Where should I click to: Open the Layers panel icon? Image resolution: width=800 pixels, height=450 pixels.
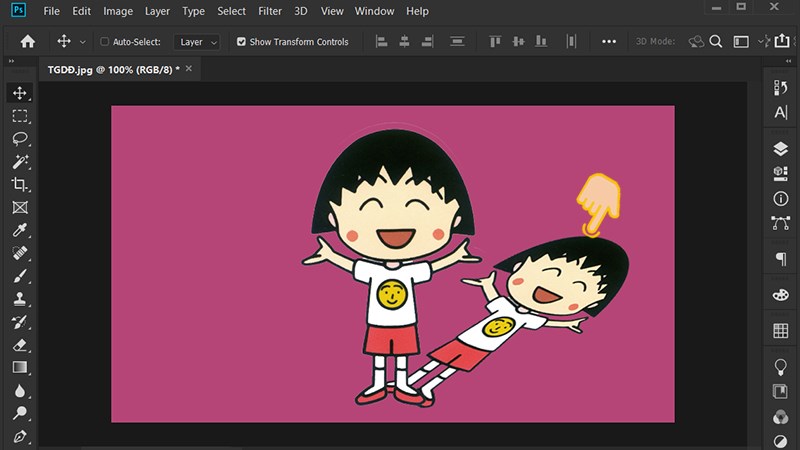point(781,148)
